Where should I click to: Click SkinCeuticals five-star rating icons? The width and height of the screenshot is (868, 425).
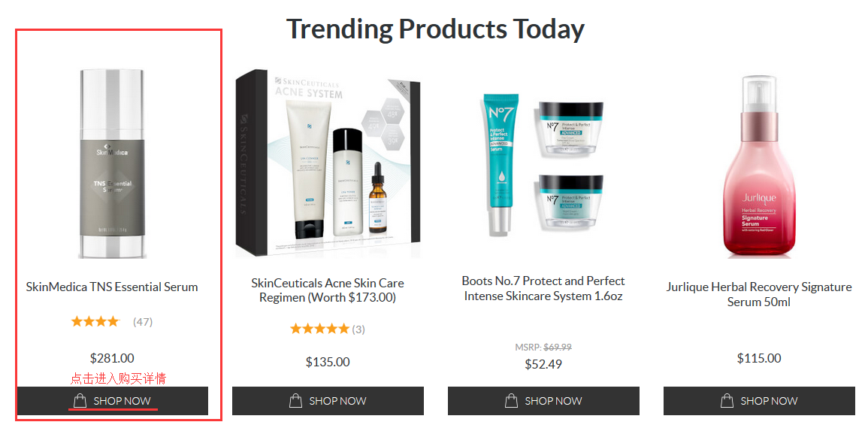click(x=320, y=329)
